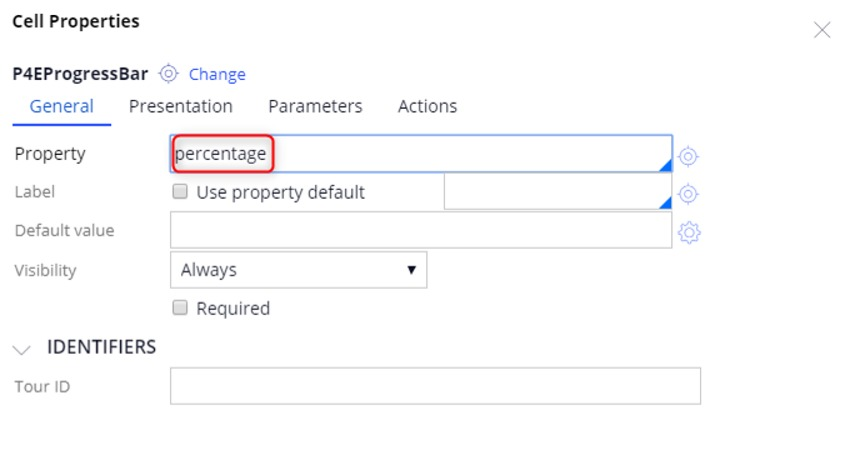The height and width of the screenshot is (449, 845).
Task: Click the Label text input box
Action: (x=558, y=192)
